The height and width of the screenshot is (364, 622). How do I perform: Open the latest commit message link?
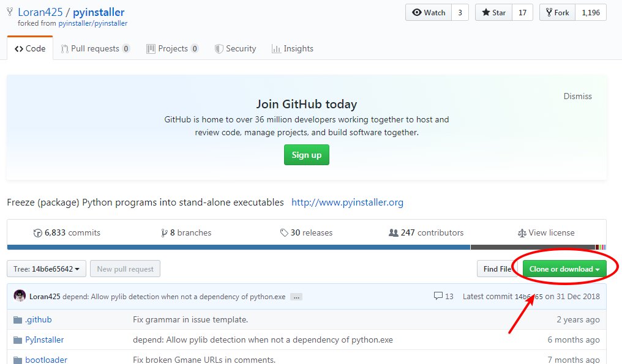(174, 297)
